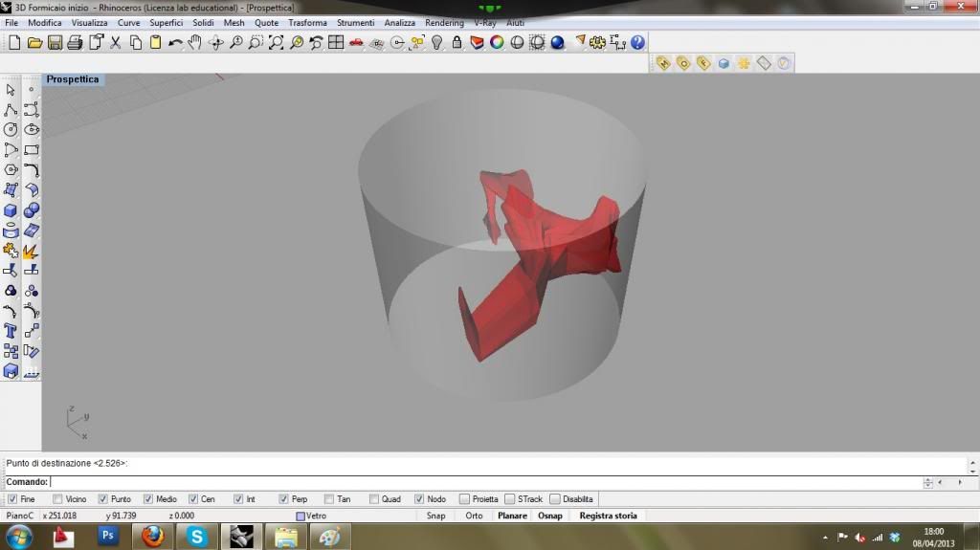980x550 pixels.
Task: Open the Layers panel icon
Action: 477,42
